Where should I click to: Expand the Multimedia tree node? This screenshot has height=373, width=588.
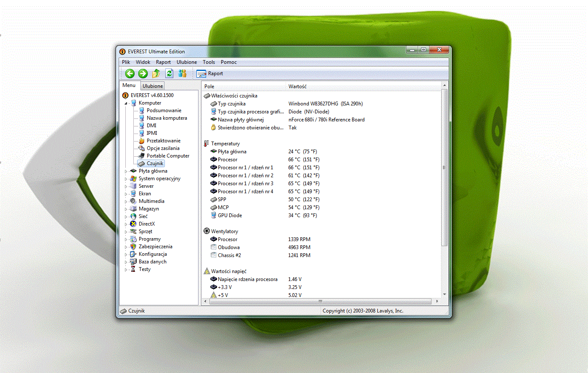click(126, 202)
